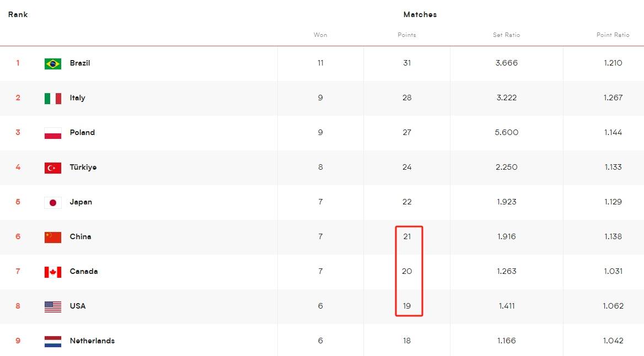
Task: Sort by the Points column header
Action: pyautogui.click(x=407, y=35)
